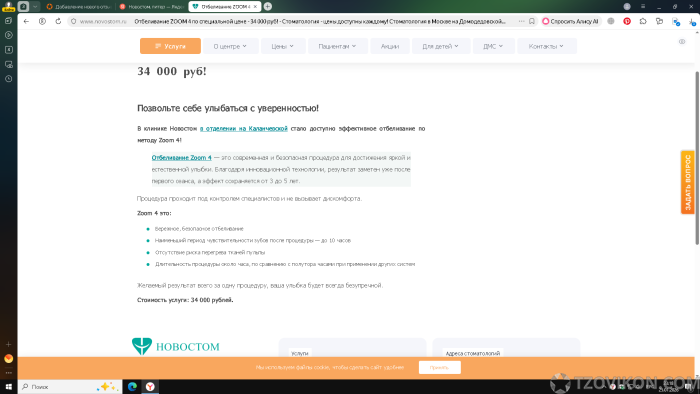Click the bullet Бережное, безопасное отбеливание
The height and width of the screenshot is (394, 700).
(x=199, y=228)
